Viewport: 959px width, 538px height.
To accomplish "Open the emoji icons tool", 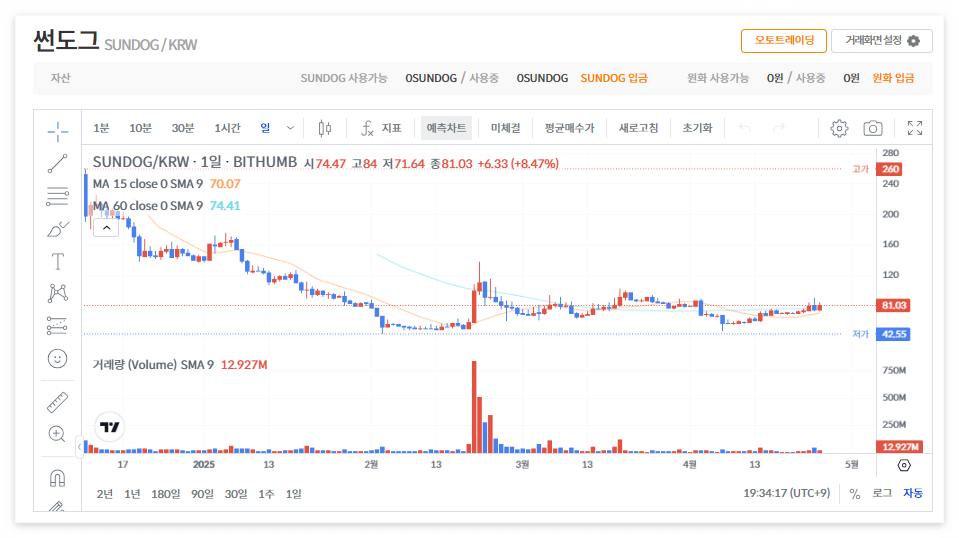I will 57,359.
